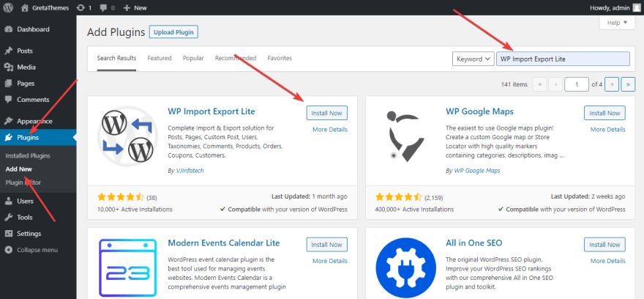
Task: Click the WordPress logo in admin bar
Action: [x=9, y=7]
